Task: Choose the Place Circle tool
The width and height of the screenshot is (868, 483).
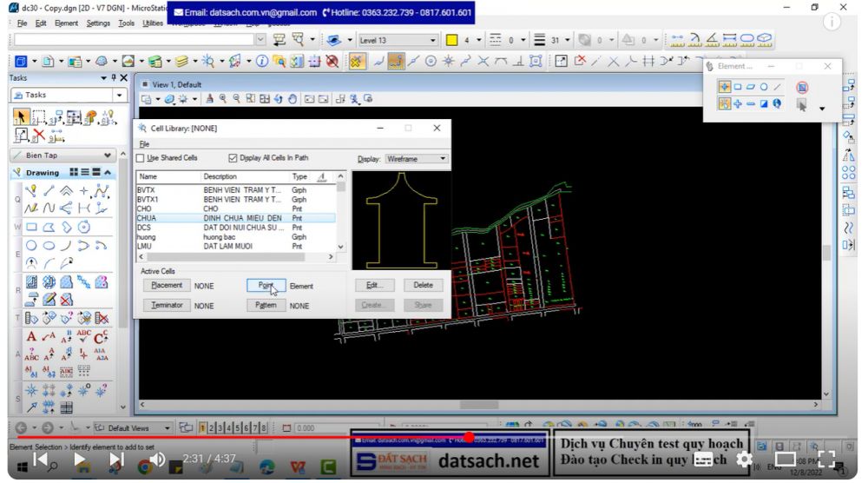Action: pyautogui.click(x=32, y=245)
